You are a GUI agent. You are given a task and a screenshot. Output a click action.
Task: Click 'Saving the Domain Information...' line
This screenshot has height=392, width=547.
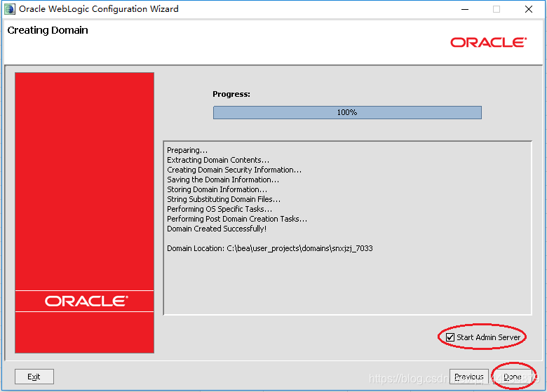coord(223,180)
